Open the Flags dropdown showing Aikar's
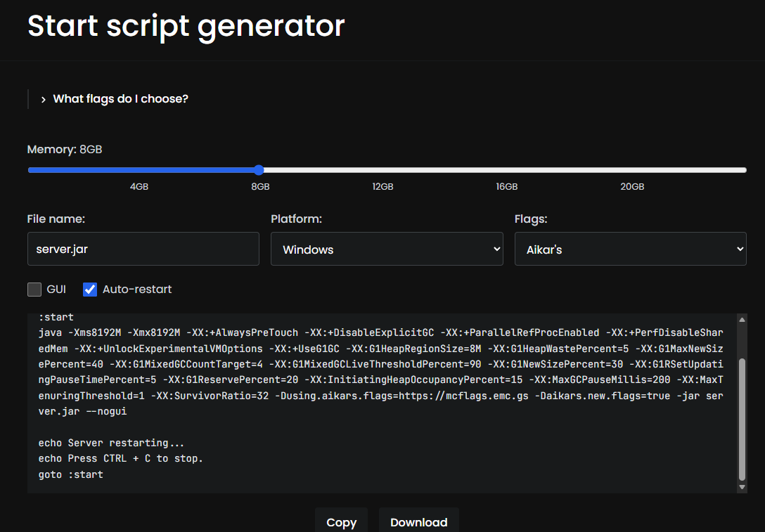 [630, 249]
